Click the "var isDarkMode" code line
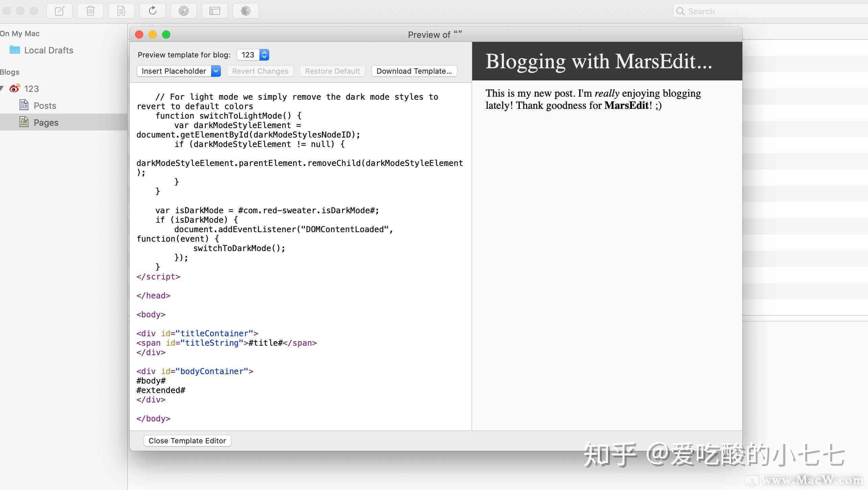The height and width of the screenshot is (490, 868). click(267, 211)
